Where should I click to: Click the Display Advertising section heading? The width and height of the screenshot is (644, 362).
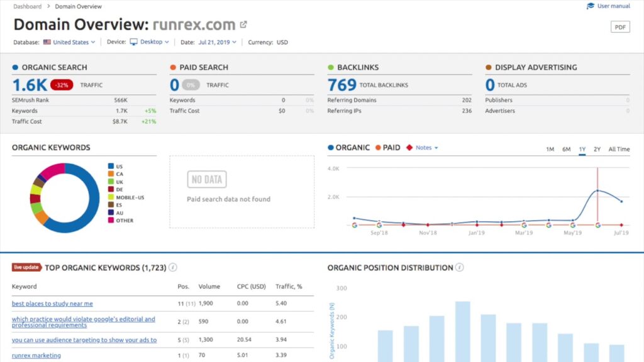click(x=536, y=67)
